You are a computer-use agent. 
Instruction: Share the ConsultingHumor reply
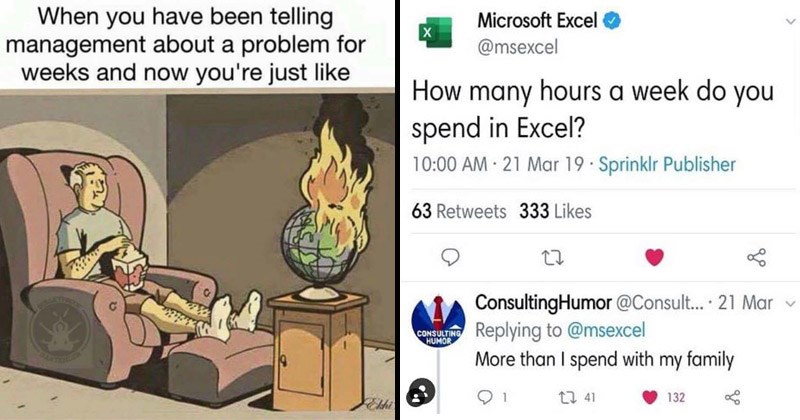[x=732, y=397]
